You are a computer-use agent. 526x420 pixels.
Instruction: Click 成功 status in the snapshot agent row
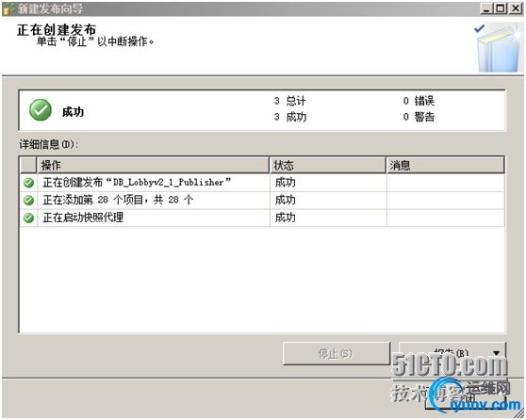[285, 218]
